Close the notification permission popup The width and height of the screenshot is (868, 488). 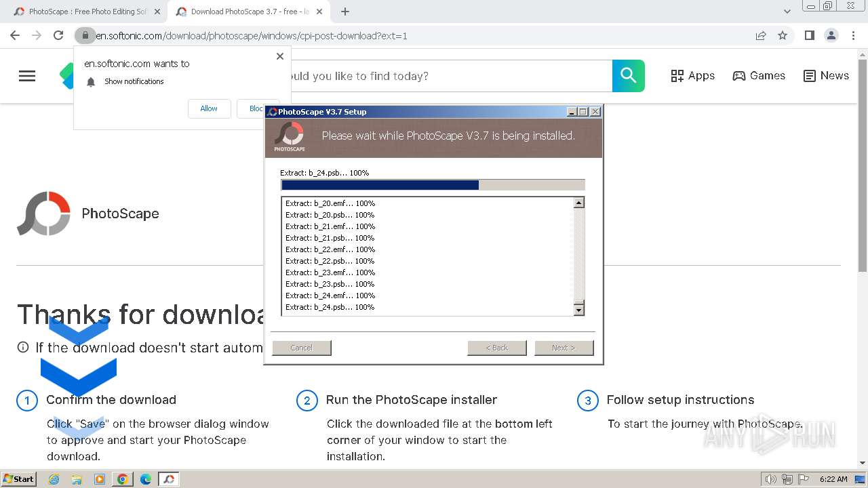[x=280, y=56]
